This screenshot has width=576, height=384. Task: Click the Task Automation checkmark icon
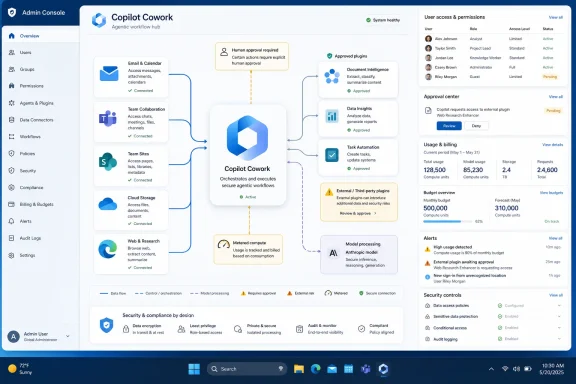click(x=332, y=155)
